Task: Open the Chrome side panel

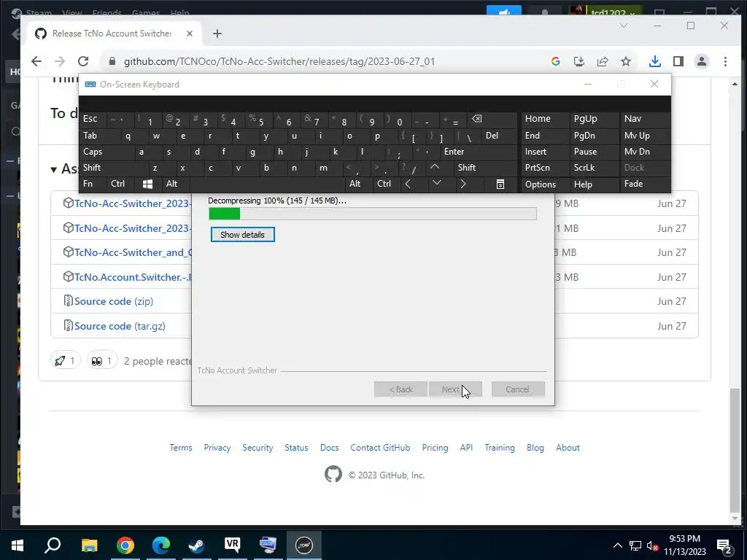Action: pos(678,61)
